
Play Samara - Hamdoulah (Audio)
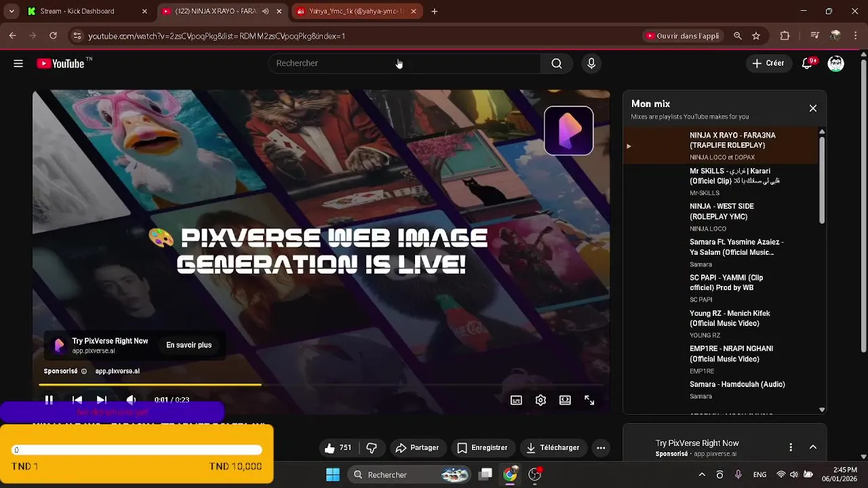721,390
